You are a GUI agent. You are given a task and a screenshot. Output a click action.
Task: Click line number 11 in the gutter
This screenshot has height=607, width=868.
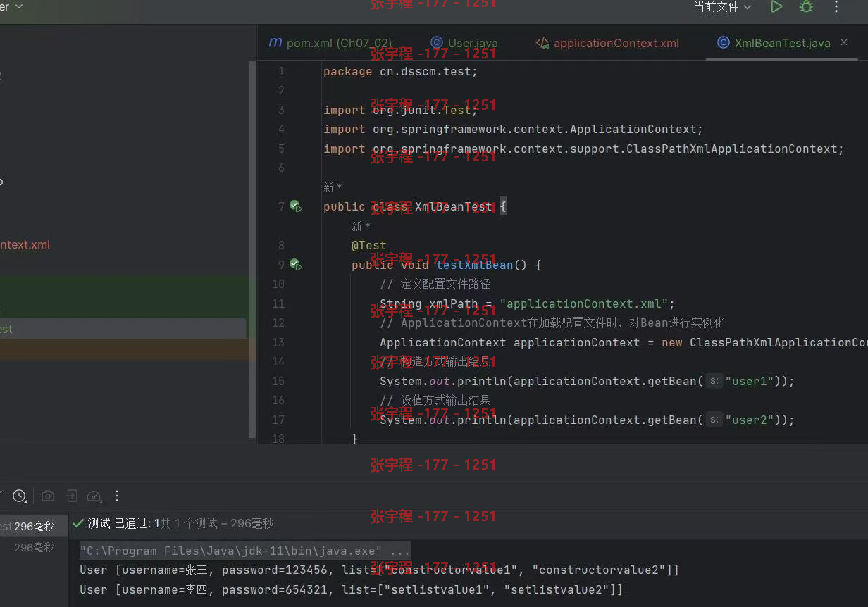click(278, 303)
